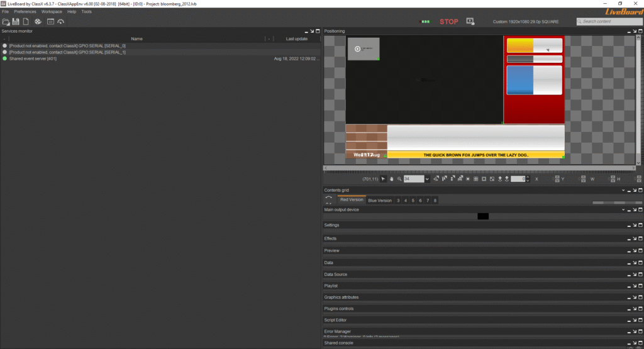Expand the Main output device dropdown arrow
Screen dimensions: 644x349
623,209
